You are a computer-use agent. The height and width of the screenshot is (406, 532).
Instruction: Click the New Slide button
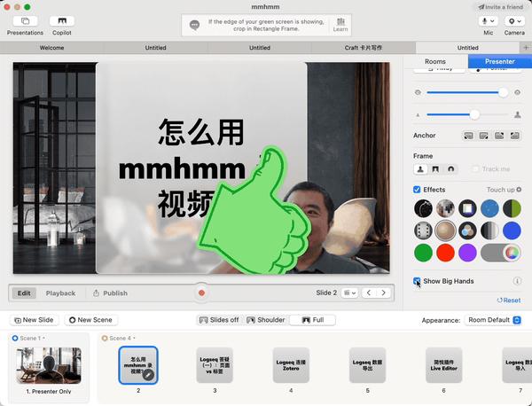tap(35, 320)
